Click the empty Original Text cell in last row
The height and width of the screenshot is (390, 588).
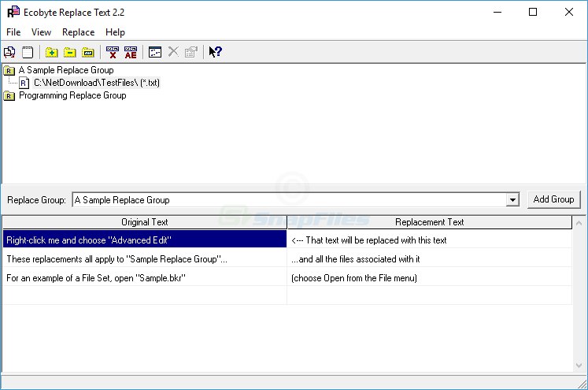(x=145, y=295)
